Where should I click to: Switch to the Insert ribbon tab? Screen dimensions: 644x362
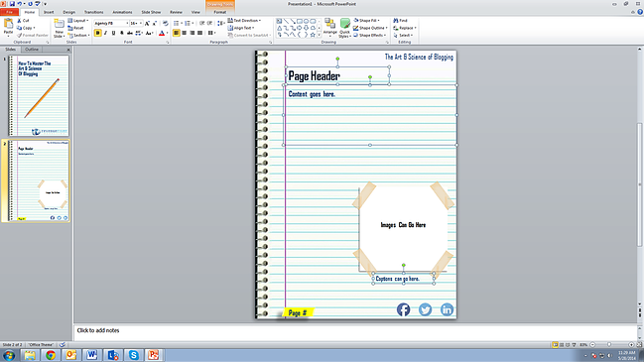[x=49, y=12]
